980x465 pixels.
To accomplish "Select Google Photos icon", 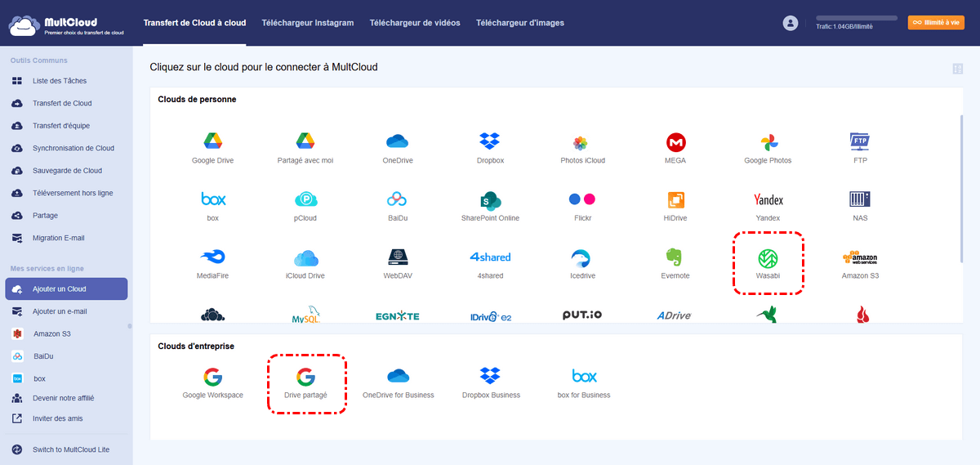I will 768,148.
